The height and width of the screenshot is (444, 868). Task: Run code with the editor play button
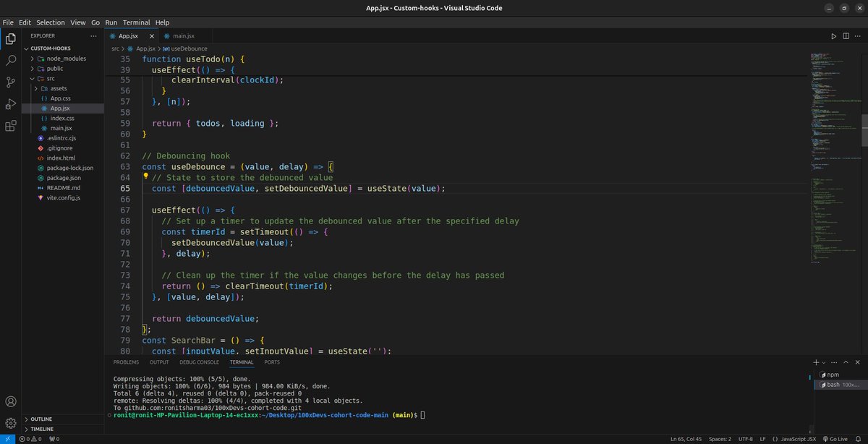click(833, 35)
